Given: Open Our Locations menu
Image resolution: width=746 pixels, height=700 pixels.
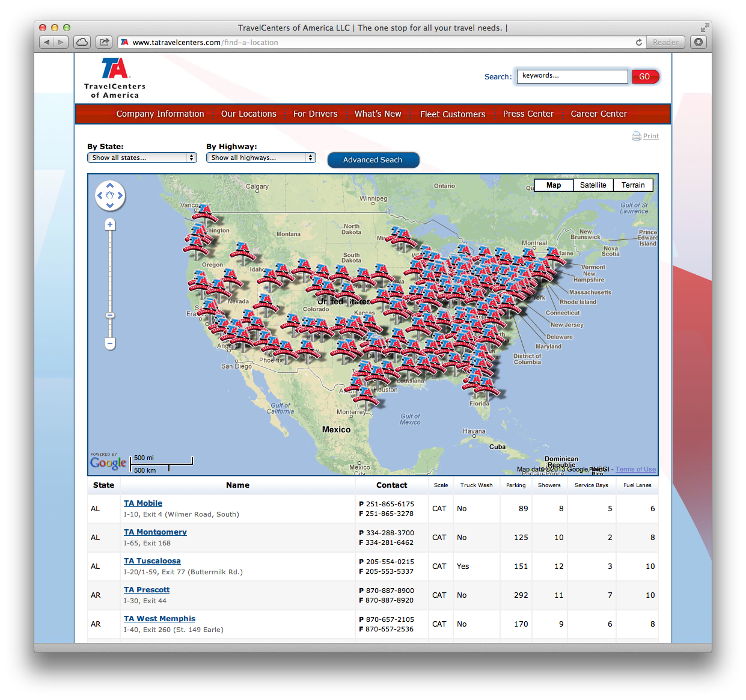Looking at the screenshot, I should click(249, 114).
